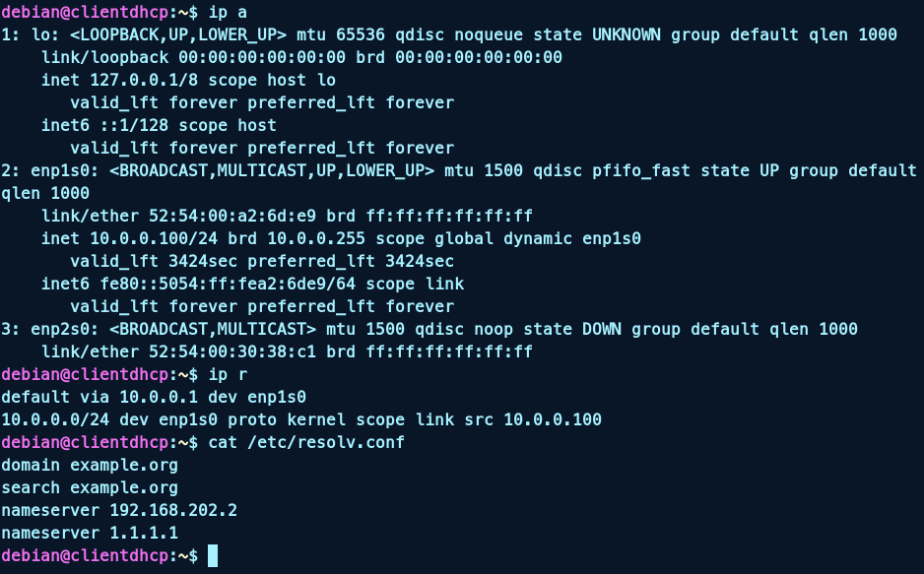This screenshot has width=924, height=574.
Task: Click the "state DOWN" text
Action: coord(582,329)
